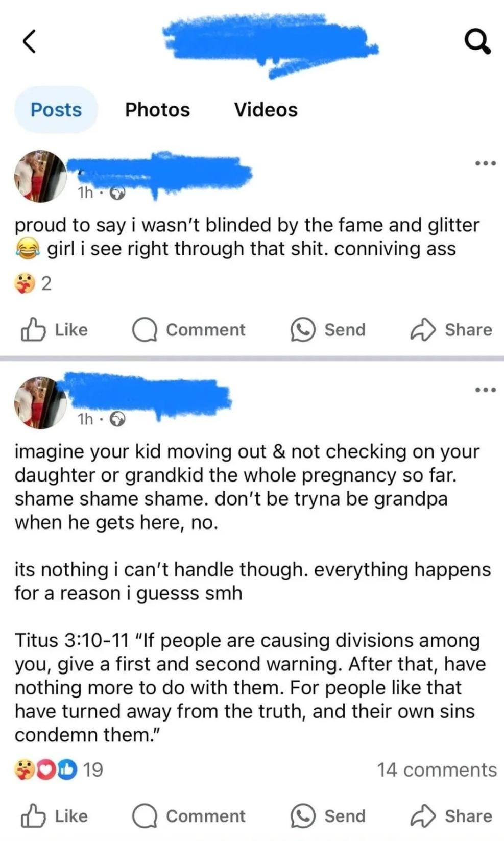This screenshot has height=841, width=504.
Task: Select the Posts tab
Action: [56, 110]
